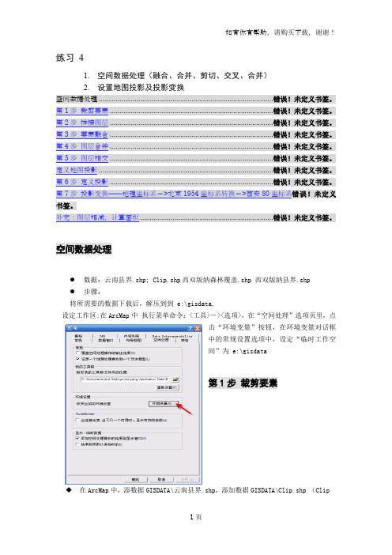The width and height of the screenshot is (392, 555).
Task: Click the 环境变量 button in the options dialog
Action: (x=164, y=403)
